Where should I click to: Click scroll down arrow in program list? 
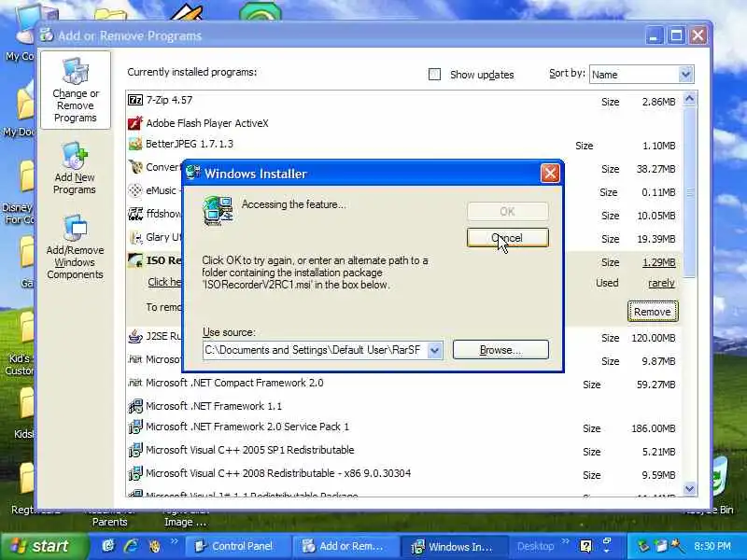pyautogui.click(x=689, y=488)
